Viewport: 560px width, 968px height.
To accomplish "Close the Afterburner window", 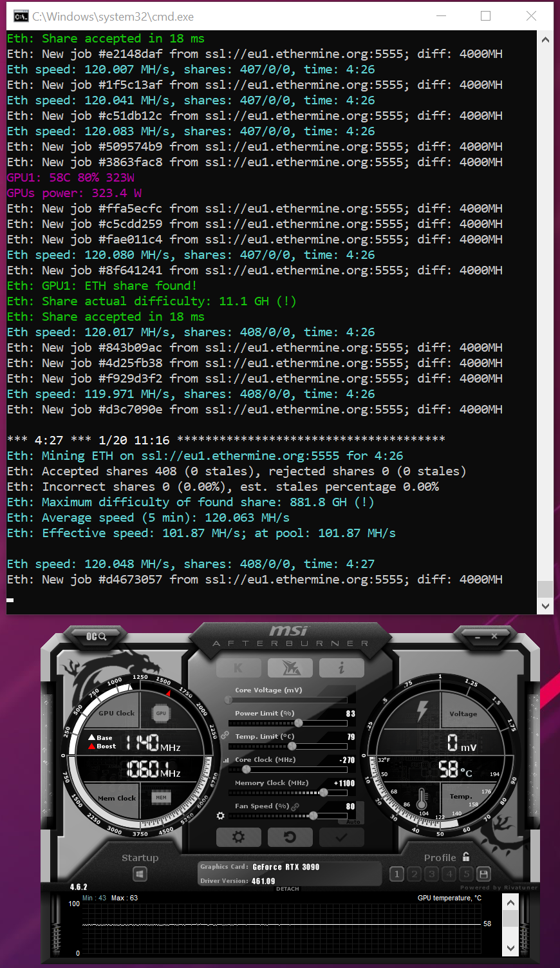I will click(494, 636).
